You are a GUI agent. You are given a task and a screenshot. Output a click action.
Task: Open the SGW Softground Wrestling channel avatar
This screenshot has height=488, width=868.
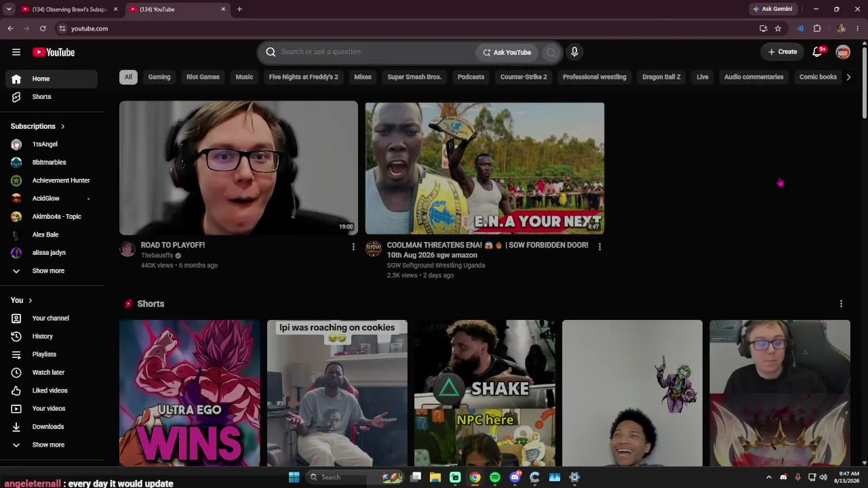click(x=374, y=249)
